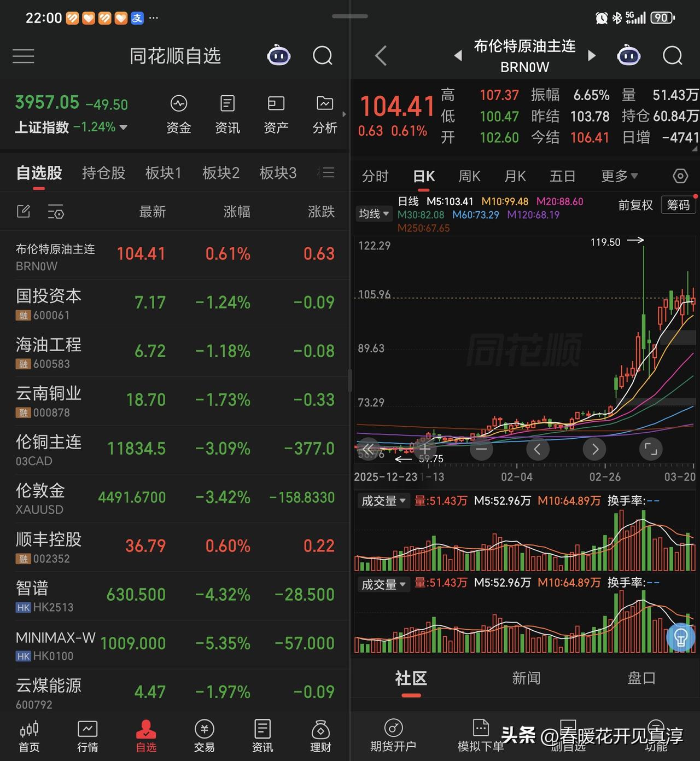Screen dimensions: 700x761
Task: Zoom in the K-line chart with plus button
Action: coord(425,450)
